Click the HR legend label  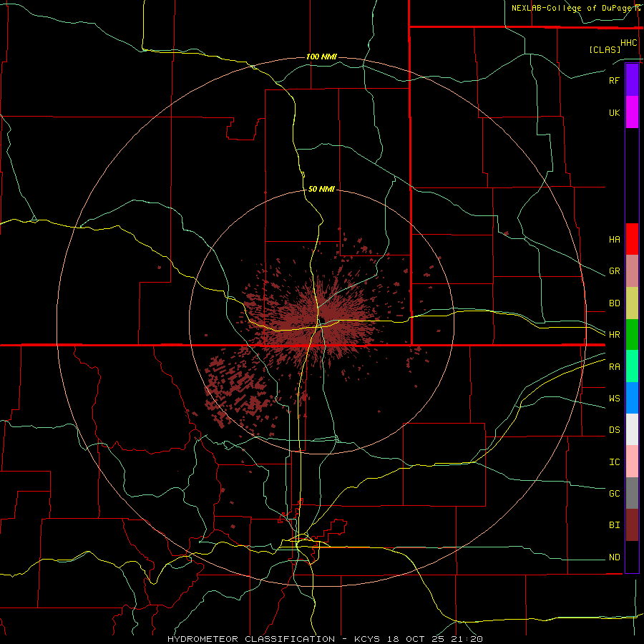point(614,335)
